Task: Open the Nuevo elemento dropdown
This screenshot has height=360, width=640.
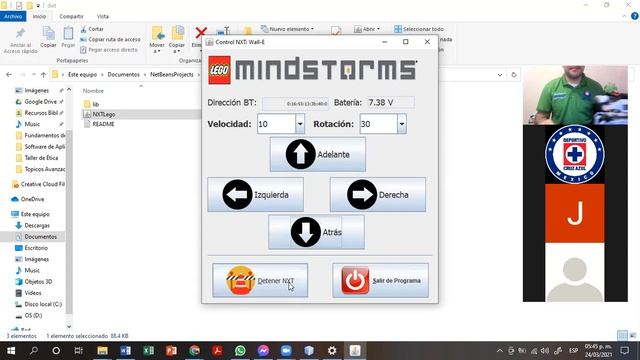Action: coord(287,29)
